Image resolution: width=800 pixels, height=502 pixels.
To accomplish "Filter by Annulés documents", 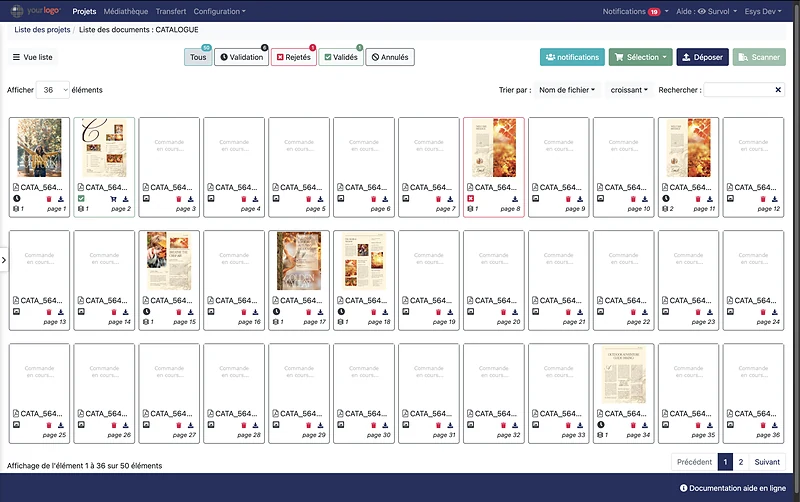I will pyautogui.click(x=390, y=57).
